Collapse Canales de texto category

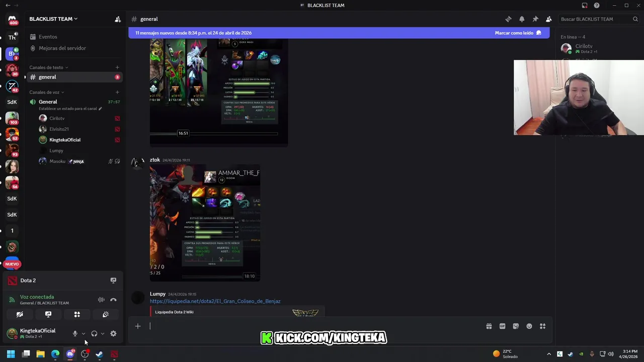click(48, 67)
